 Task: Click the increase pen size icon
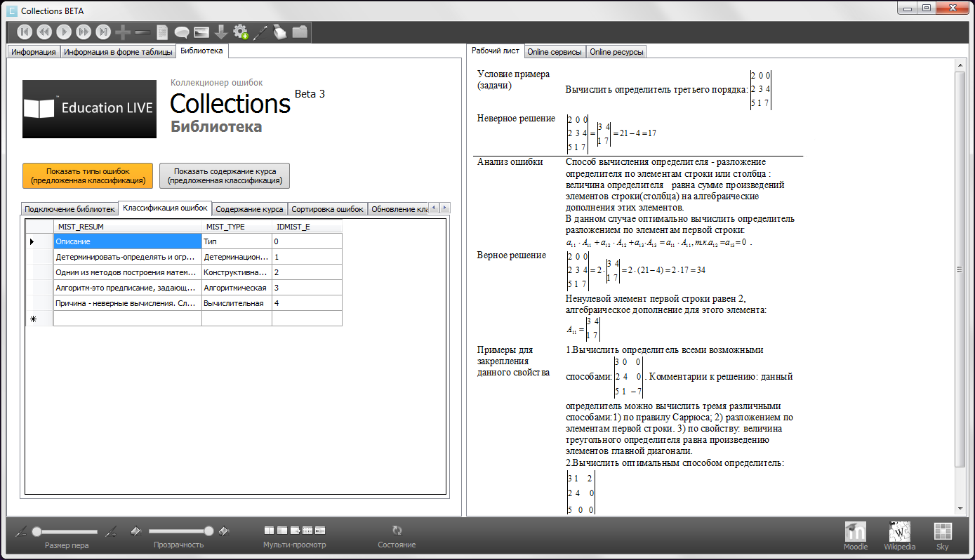click(110, 531)
